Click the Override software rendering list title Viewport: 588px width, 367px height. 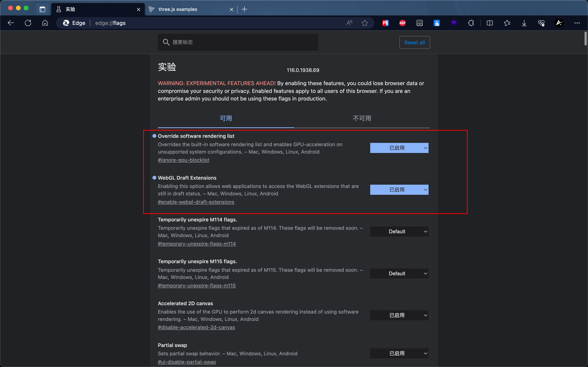point(196,136)
